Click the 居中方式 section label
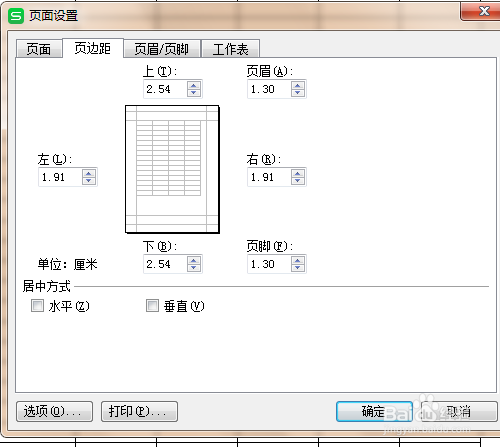500x447 pixels. click(47, 286)
